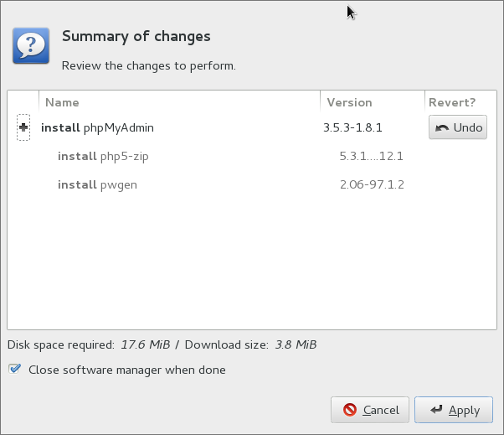Click the red cancel prohibition icon

click(x=350, y=410)
